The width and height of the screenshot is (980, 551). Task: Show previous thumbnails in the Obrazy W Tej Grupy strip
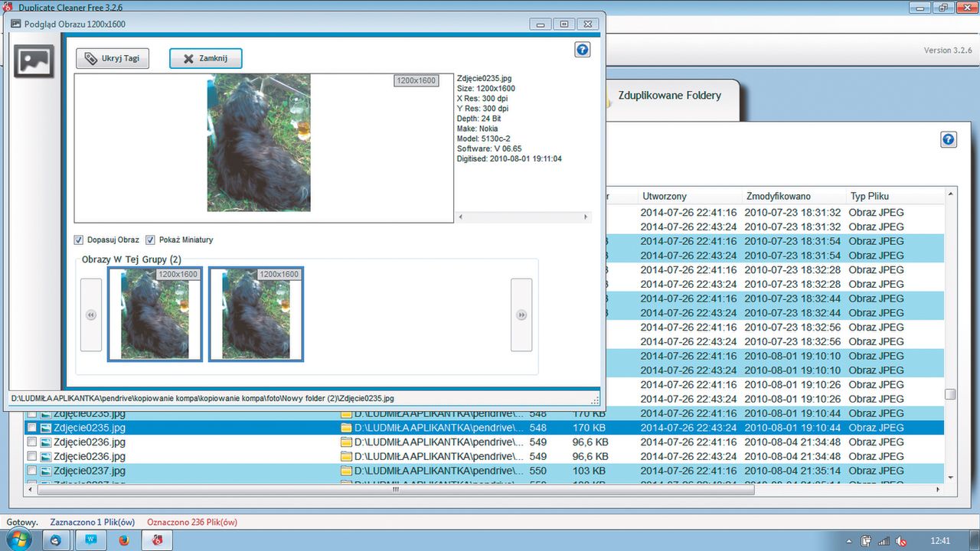91,315
